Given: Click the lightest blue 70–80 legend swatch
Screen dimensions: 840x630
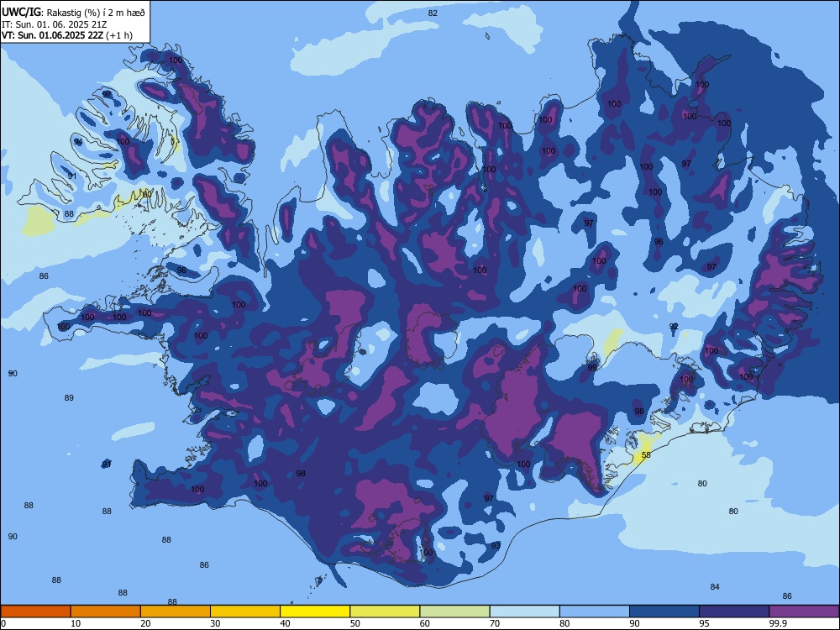Looking at the screenshot, I should (x=524, y=612).
